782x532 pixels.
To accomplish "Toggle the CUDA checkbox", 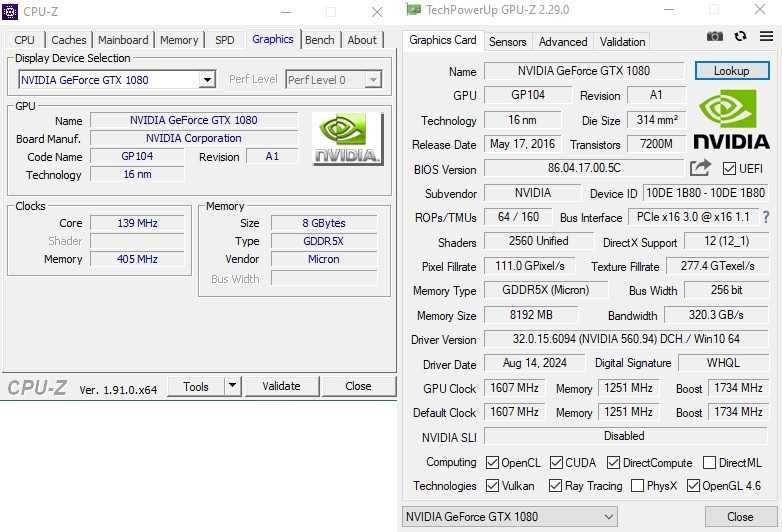I will pyautogui.click(x=557, y=463).
